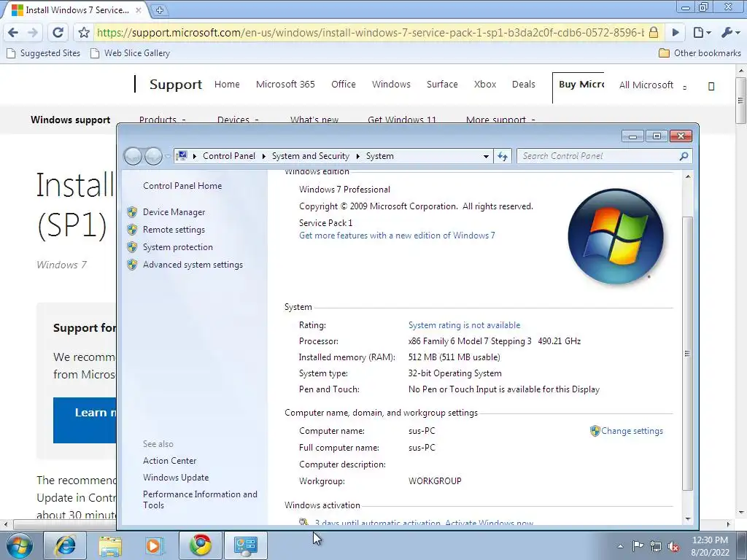Screen dimensions: 747x560
Task: Open Suggested Sites bookmark
Action: coord(43,52)
